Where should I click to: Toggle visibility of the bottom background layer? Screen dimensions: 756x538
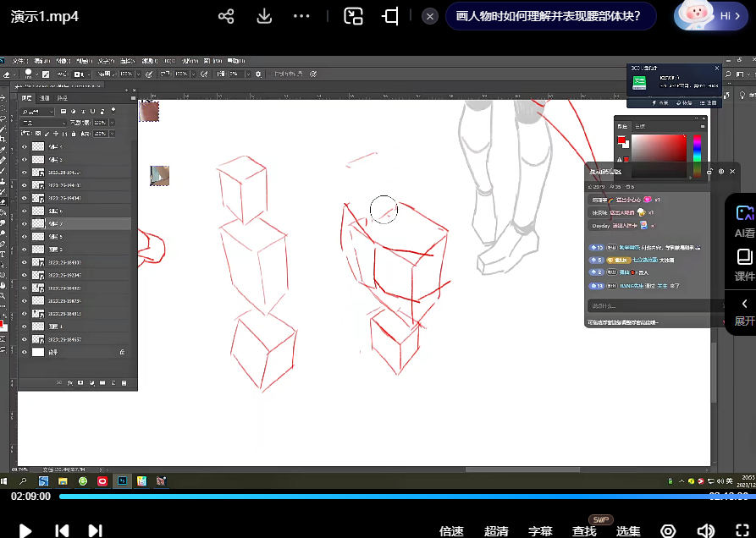coord(24,352)
